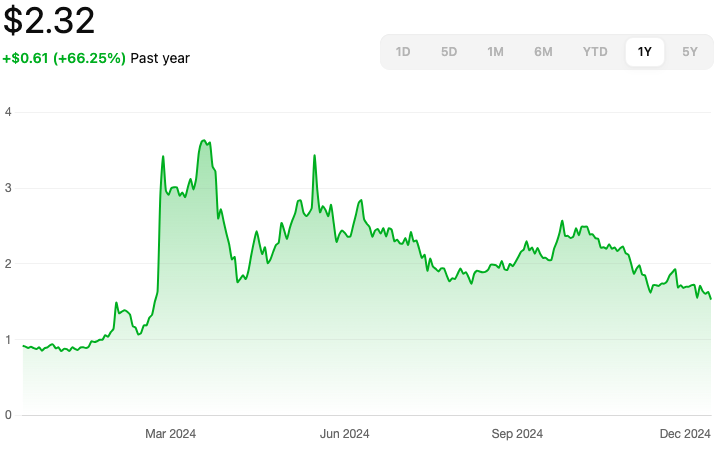716x449 pixels.
Task: Click the highest peak of the price line
Action: point(204,141)
